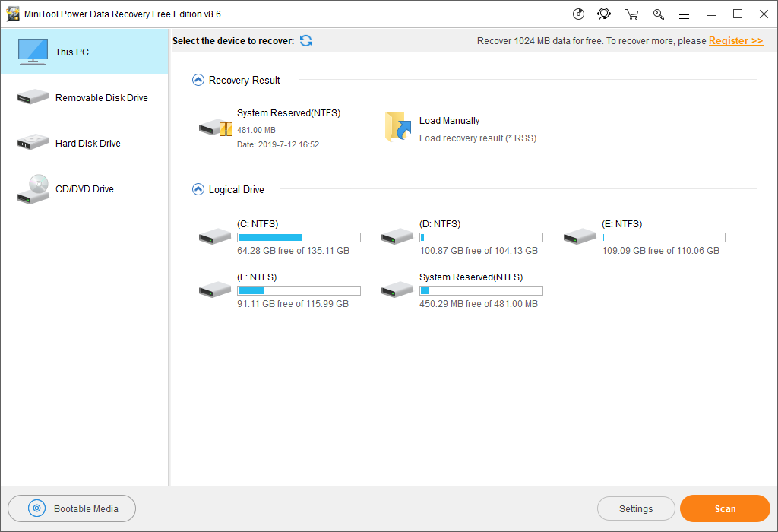Select the Load Manually label

click(x=450, y=121)
